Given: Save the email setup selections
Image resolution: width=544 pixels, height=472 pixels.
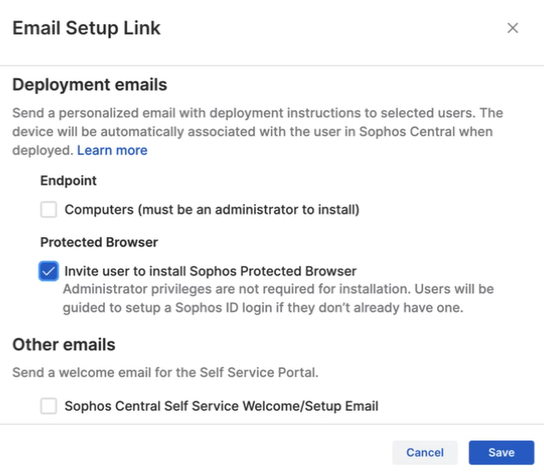Looking at the screenshot, I should tap(501, 452).
